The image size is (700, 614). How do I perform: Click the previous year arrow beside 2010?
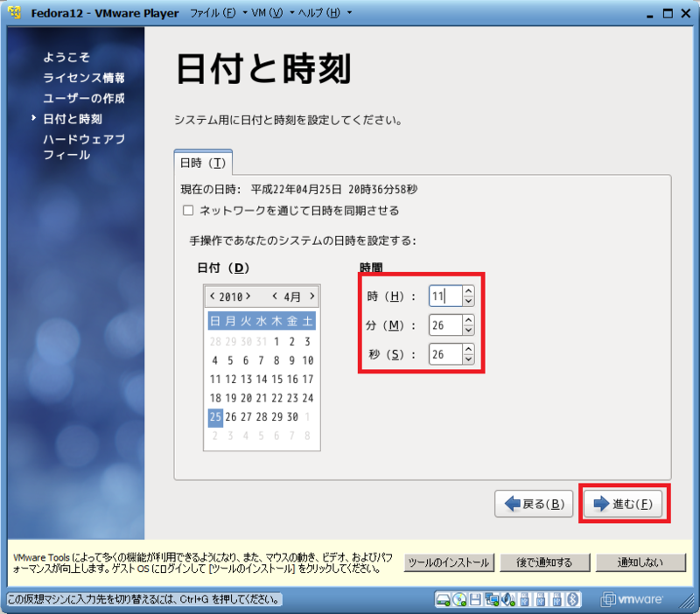[212, 297]
